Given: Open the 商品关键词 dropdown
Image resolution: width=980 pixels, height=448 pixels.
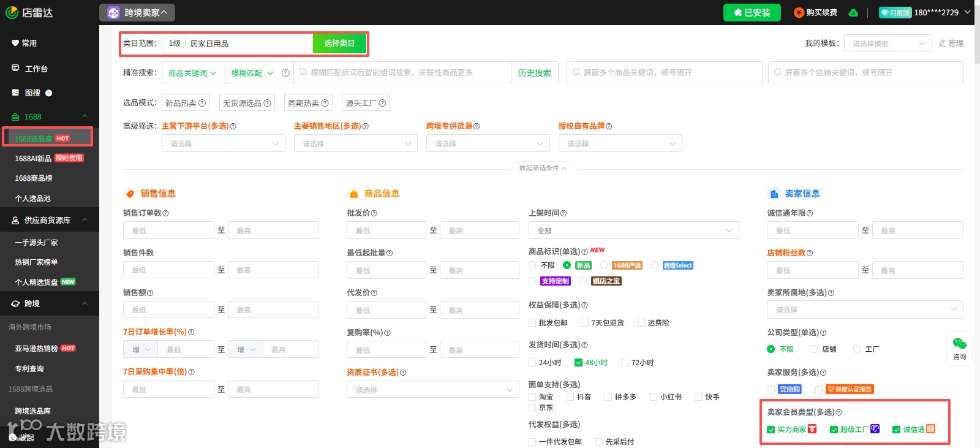Looking at the screenshot, I should [x=193, y=72].
